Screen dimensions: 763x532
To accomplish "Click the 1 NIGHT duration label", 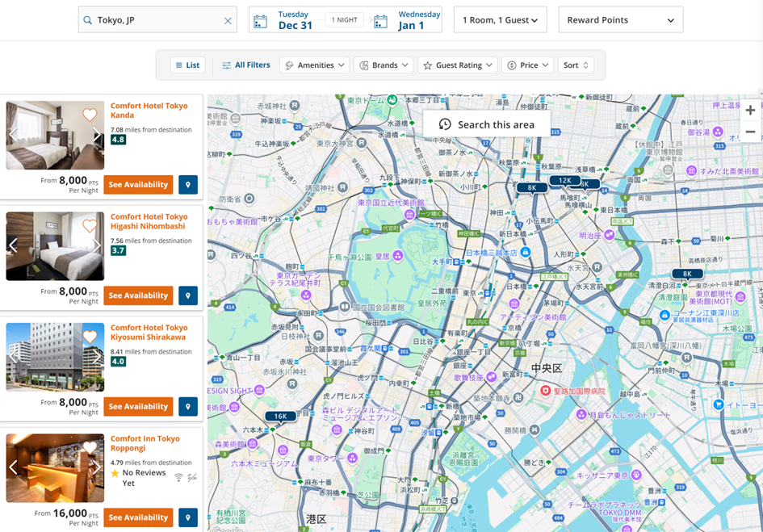I will point(345,20).
